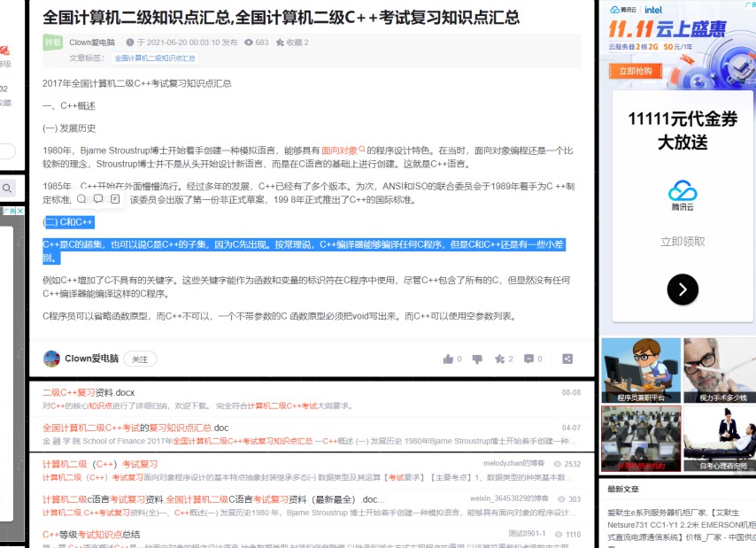Click the thumbs-up like icon below the article
756x548 pixels.
(449, 359)
